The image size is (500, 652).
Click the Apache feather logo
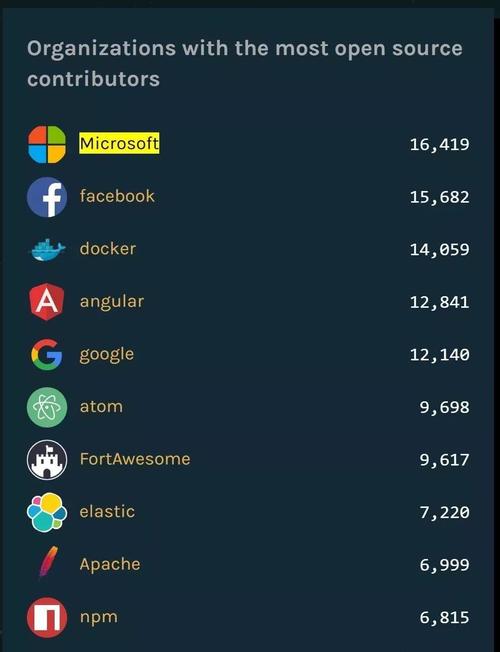tap(48, 563)
